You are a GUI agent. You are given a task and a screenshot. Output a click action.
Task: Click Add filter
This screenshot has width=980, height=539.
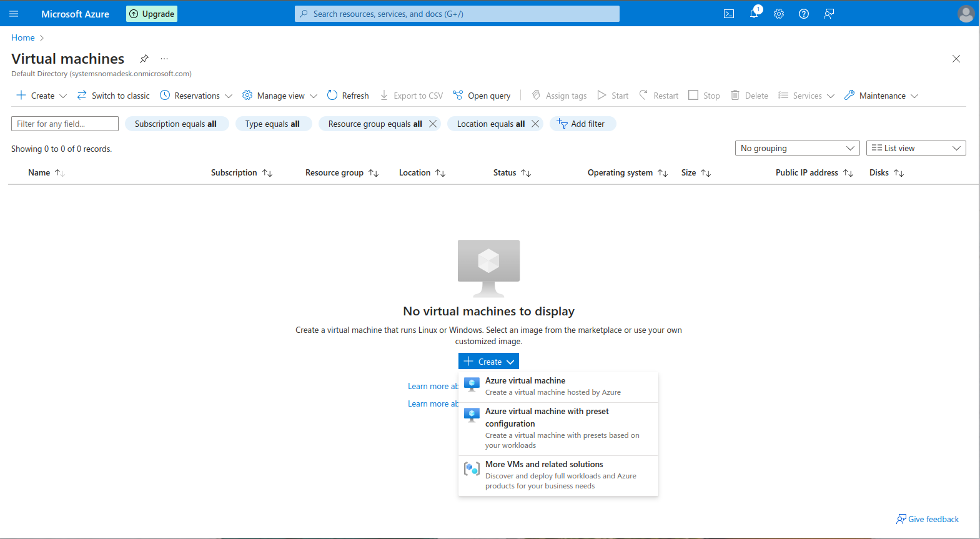[x=583, y=124]
